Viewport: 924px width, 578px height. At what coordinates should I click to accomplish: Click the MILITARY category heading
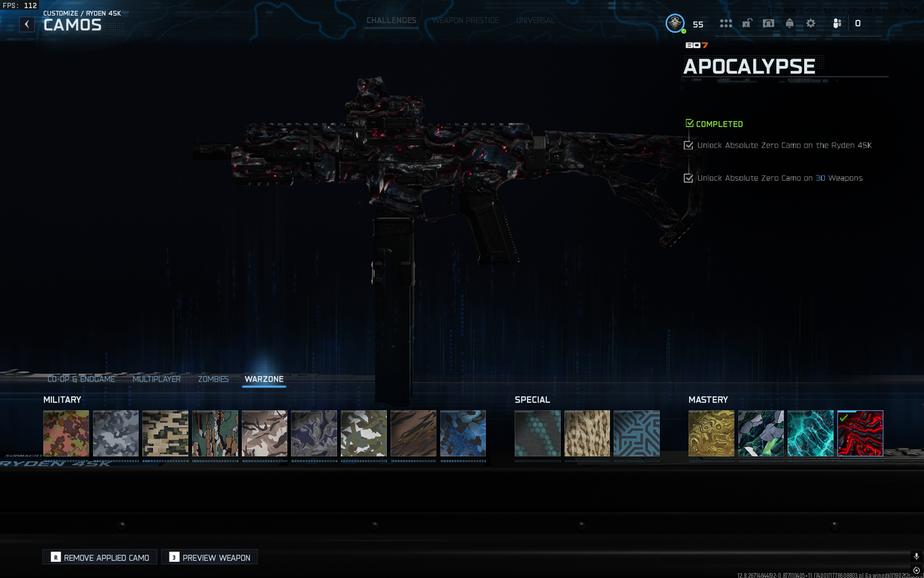click(x=62, y=400)
